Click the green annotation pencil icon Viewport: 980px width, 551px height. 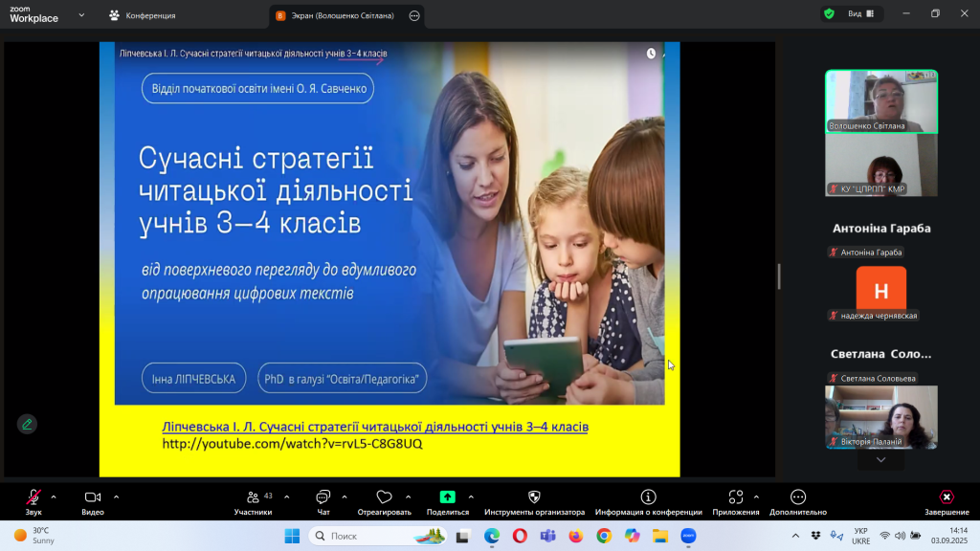[x=27, y=424]
